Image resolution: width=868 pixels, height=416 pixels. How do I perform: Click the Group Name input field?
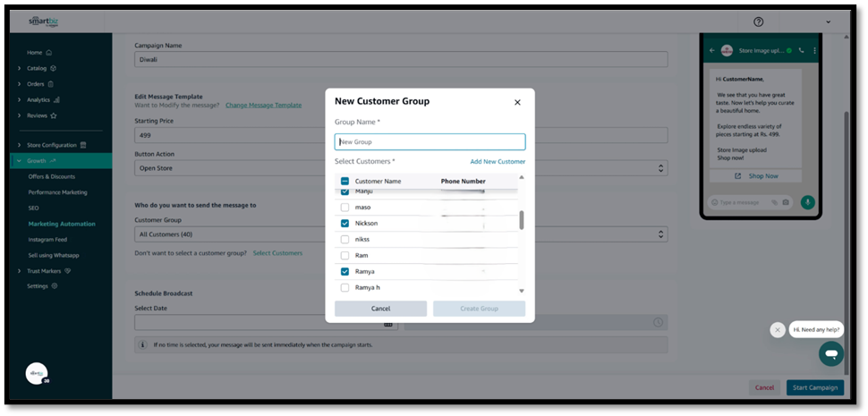tap(430, 141)
